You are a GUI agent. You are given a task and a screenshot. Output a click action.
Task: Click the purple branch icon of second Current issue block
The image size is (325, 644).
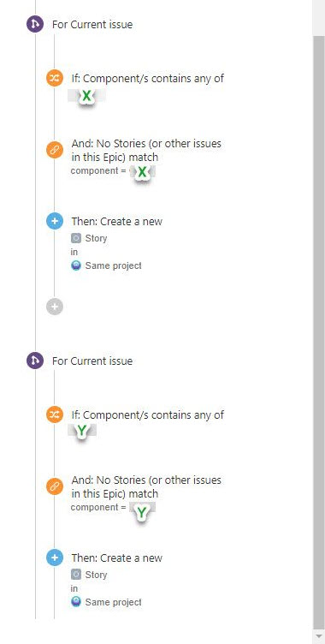pos(35,361)
